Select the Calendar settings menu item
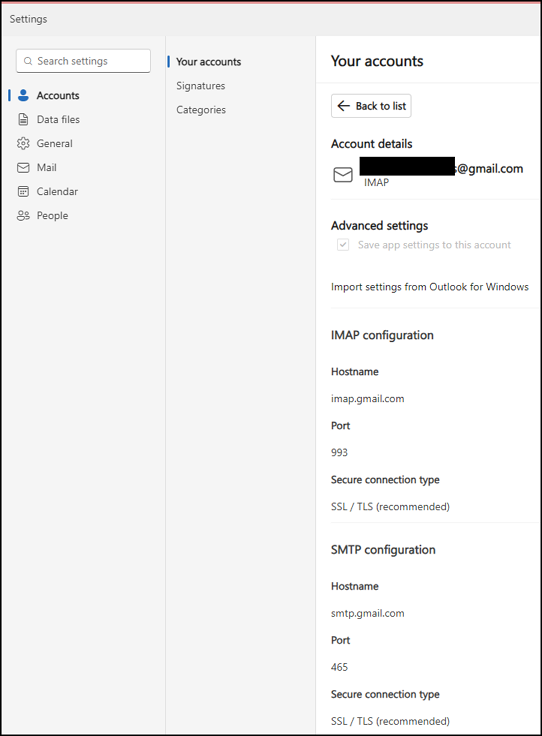Image resolution: width=542 pixels, height=736 pixels. pyautogui.click(x=57, y=192)
